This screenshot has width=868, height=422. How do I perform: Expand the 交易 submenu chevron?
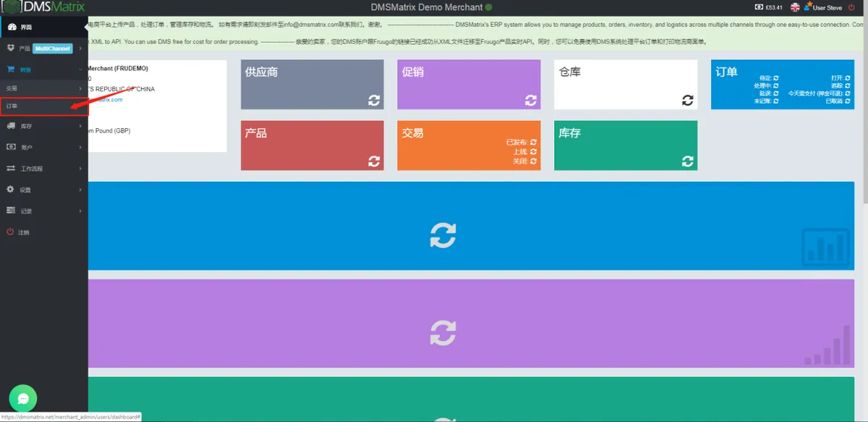coord(80,88)
